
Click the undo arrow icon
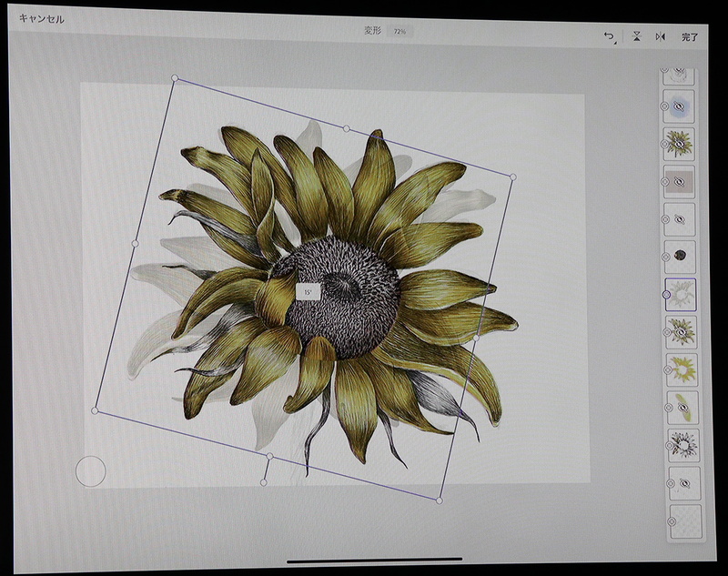click(609, 36)
